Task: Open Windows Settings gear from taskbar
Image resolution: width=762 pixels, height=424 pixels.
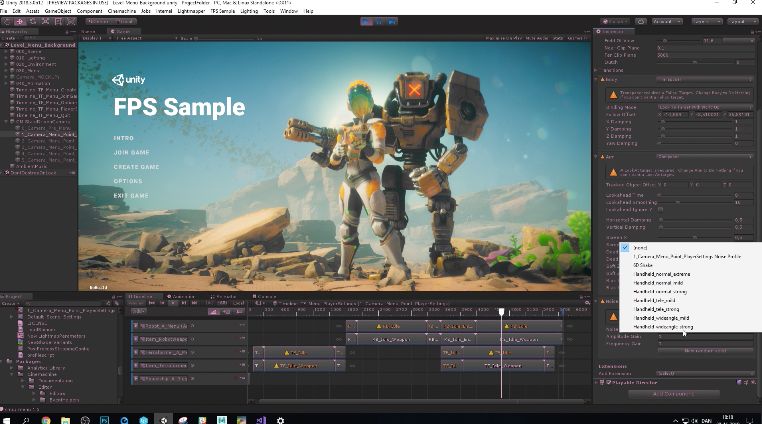Action: 280,420
